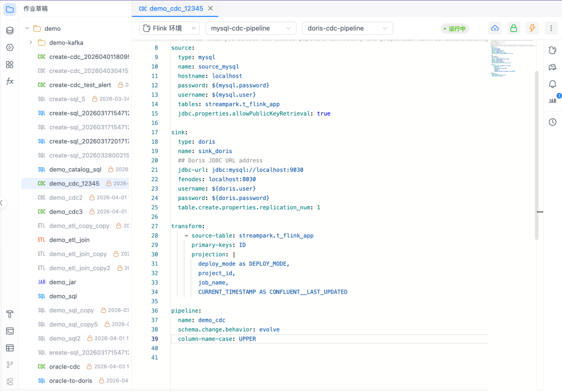This screenshot has width=562, height=392.
Task: Open the top icon in right panel
Action: [552, 50]
